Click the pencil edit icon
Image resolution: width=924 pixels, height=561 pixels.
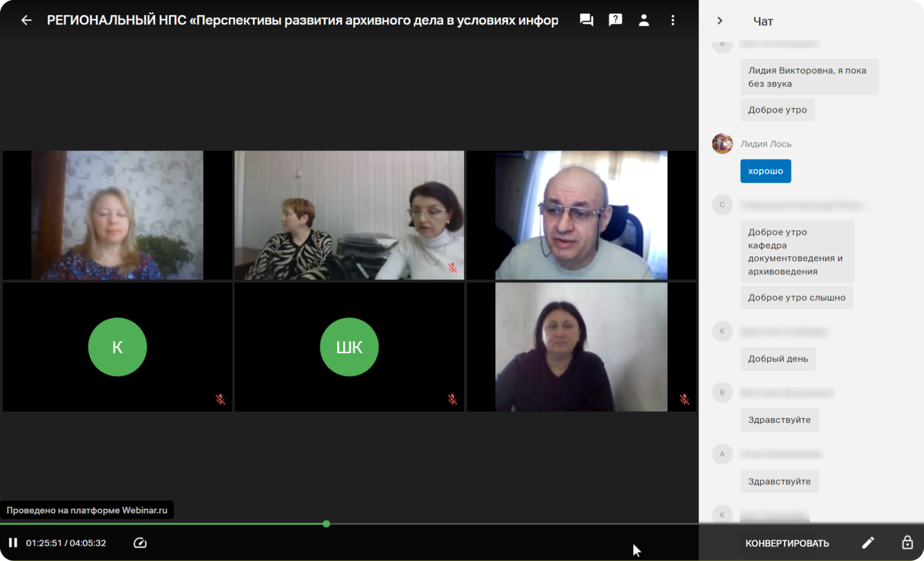click(867, 543)
